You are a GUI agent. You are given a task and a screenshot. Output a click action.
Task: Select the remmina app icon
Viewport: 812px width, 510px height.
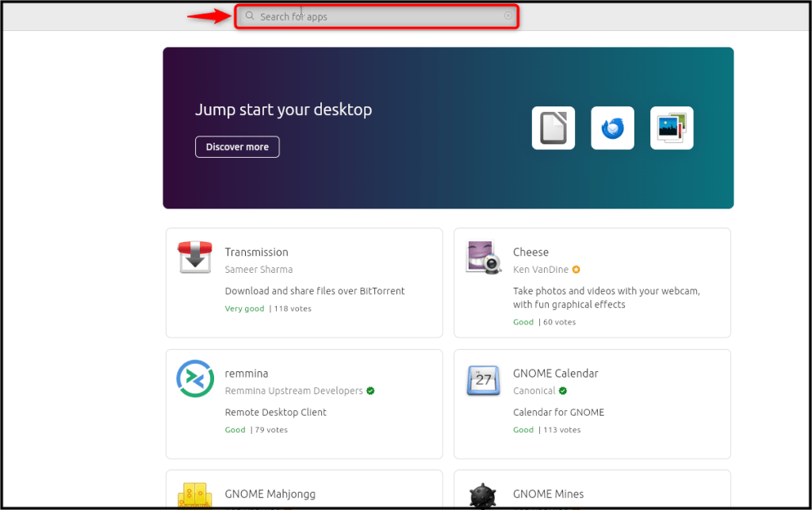click(194, 378)
